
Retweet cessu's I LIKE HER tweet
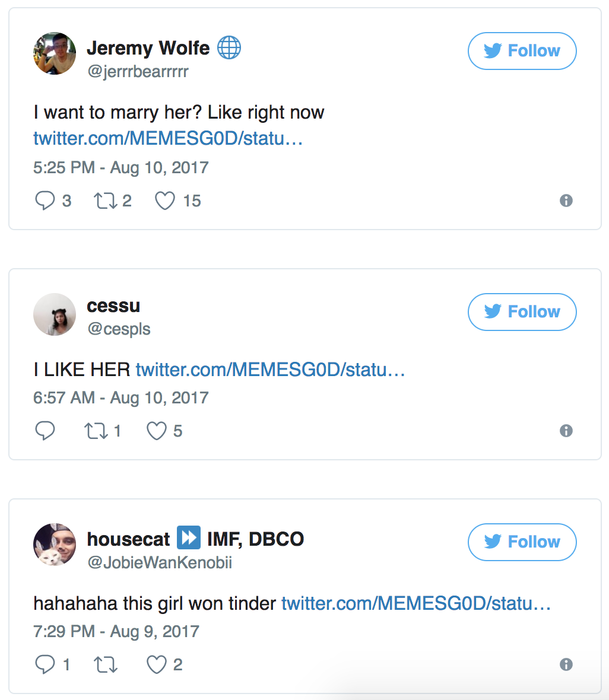pyautogui.click(x=96, y=431)
